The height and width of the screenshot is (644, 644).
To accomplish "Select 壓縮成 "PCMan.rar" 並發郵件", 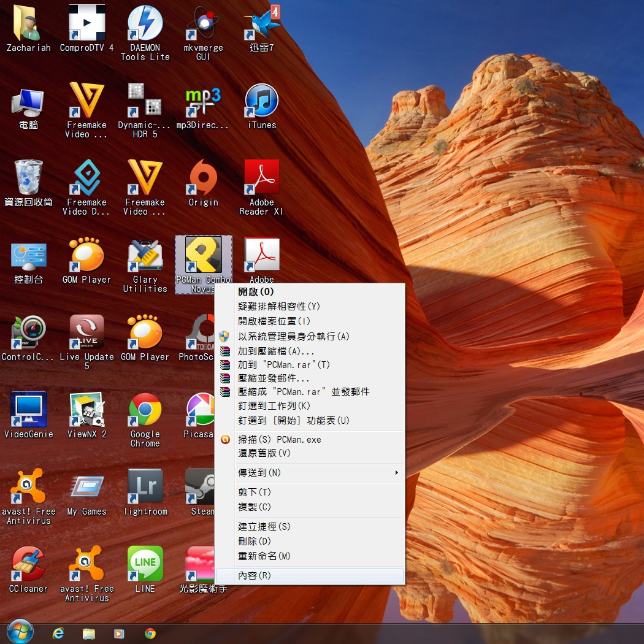I will [310, 392].
